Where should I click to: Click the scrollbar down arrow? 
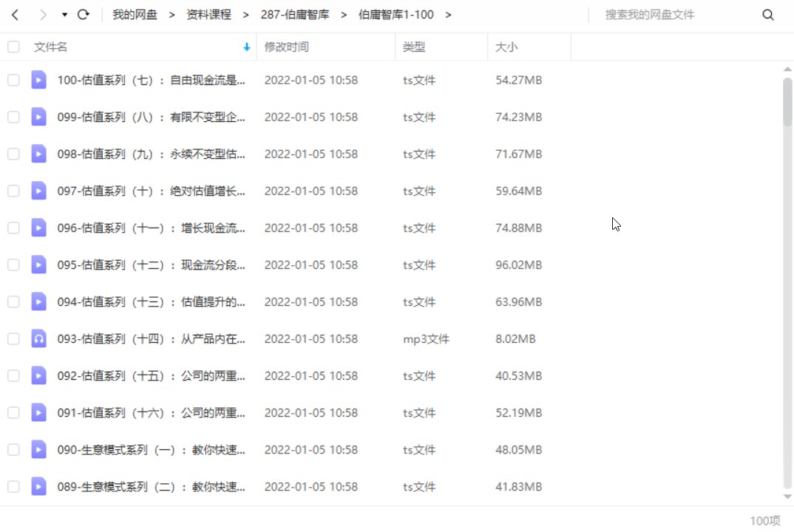[x=787, y=497]
